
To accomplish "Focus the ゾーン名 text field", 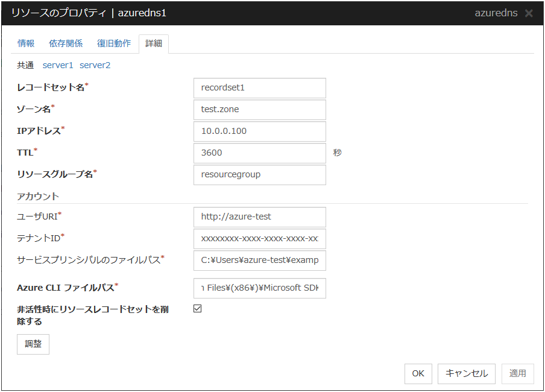I will [x=259, y=110].
